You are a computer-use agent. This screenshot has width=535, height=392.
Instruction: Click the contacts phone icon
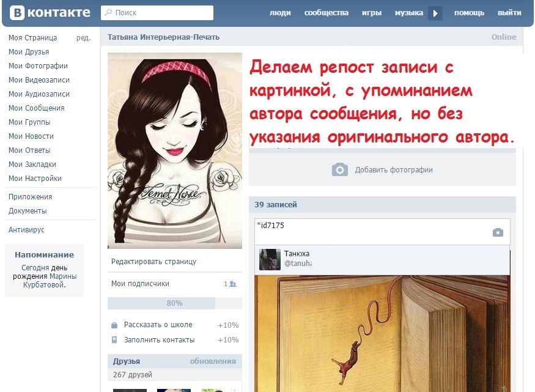point(114,340)
